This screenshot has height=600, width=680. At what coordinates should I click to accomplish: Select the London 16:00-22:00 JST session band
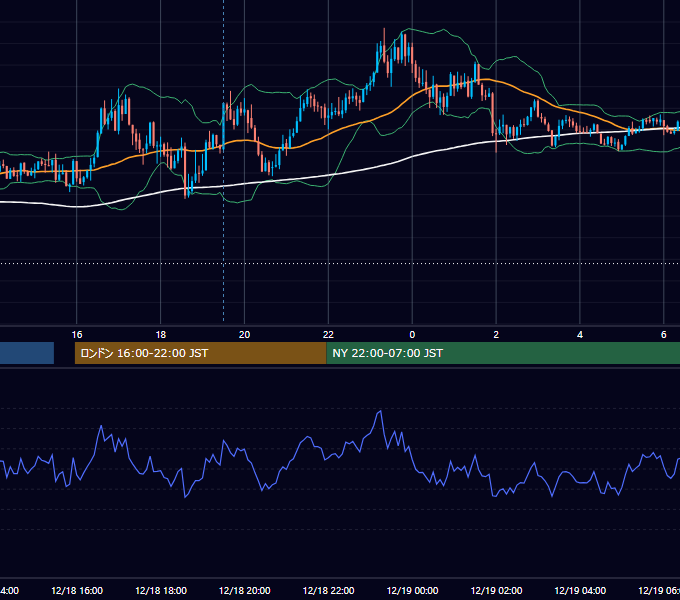pyautogui.click(x=200, y=353)
